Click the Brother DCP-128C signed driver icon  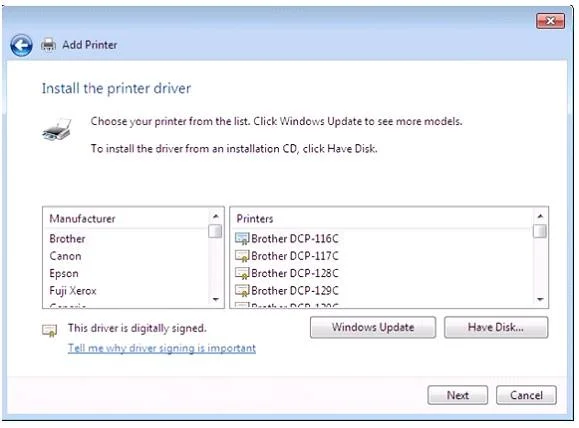tap(242, 274)
